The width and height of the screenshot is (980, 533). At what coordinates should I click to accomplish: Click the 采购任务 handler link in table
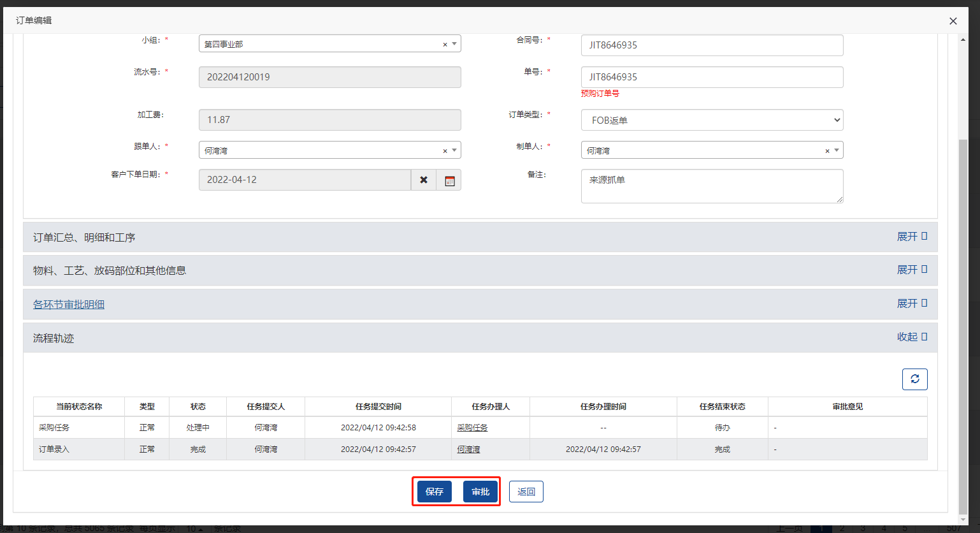point(472,428)
